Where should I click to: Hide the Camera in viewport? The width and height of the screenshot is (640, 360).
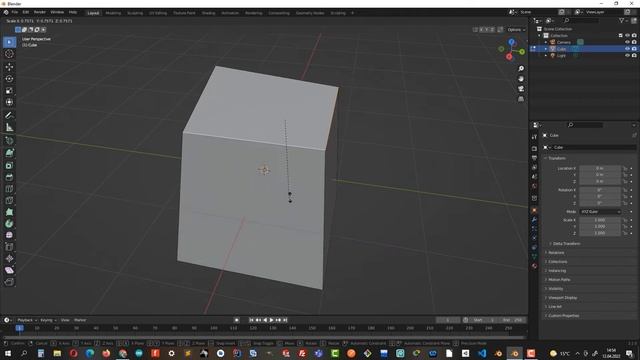click(627, 42)
